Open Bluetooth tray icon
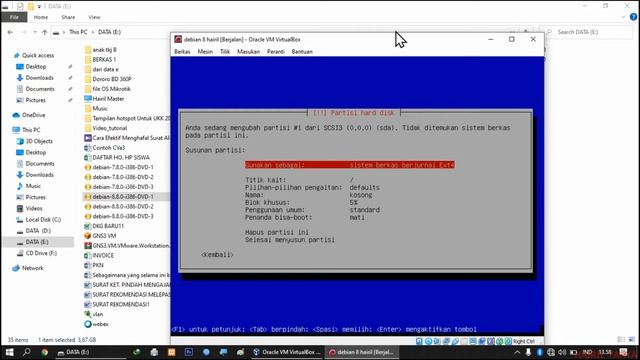This screenshot has width=640, height=360. point(540,352)
